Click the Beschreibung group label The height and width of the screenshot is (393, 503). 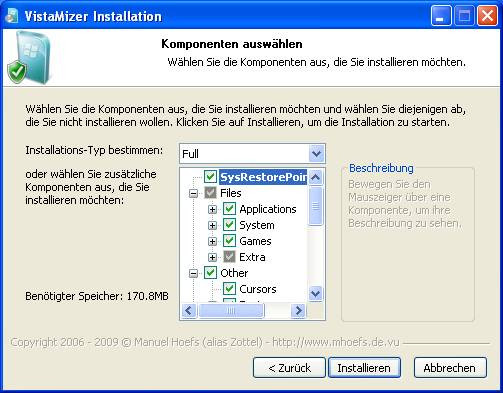pos(381,168)
